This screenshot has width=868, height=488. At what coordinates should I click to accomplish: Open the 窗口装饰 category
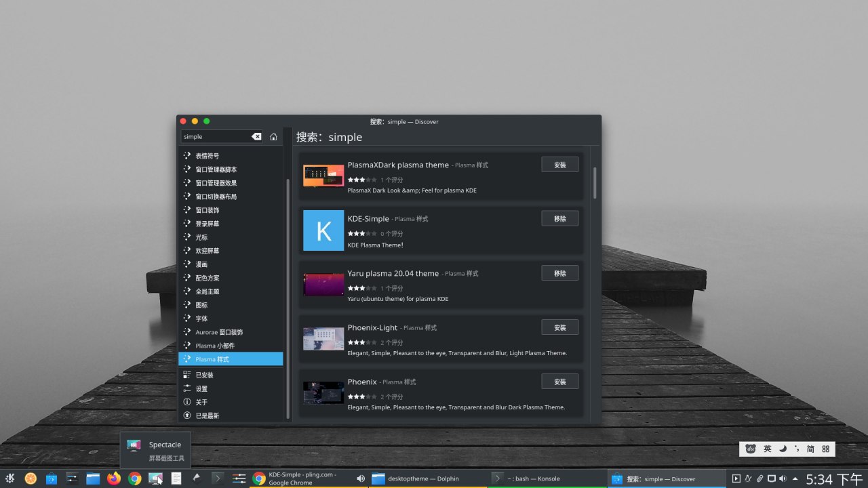pos(231,210)
